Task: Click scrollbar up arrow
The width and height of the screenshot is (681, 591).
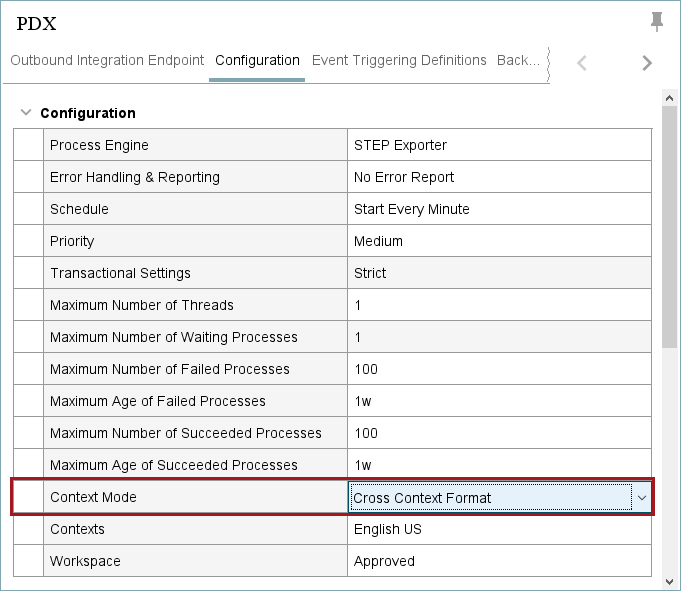Action: pyautogui.click(x=669, y=98)
